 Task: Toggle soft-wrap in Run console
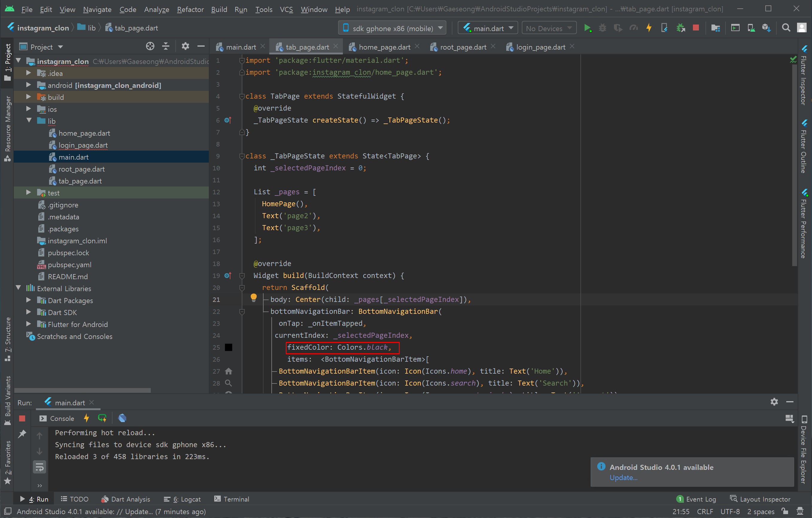coord(39,467)
